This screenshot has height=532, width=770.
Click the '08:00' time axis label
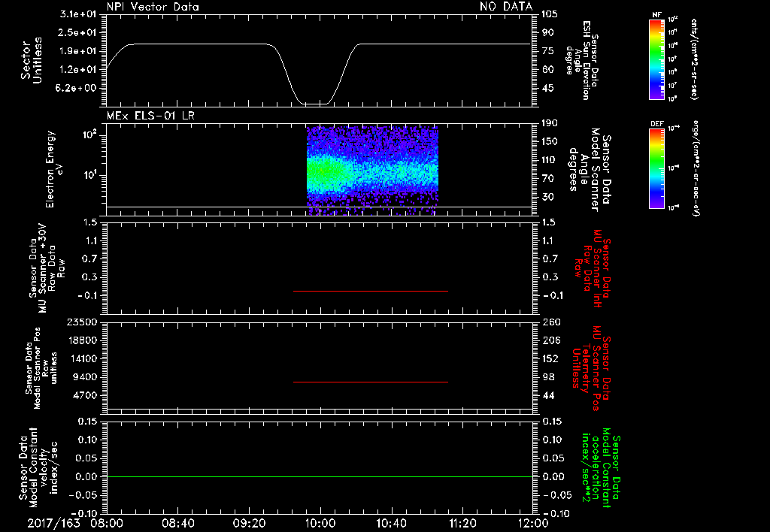click(x=107, y=523)
